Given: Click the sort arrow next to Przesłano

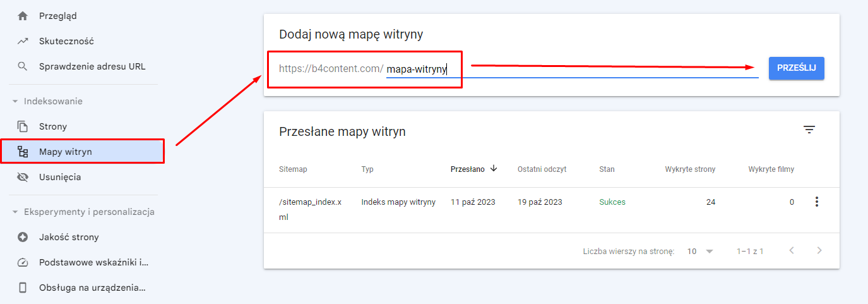Looking at the screenshot, I should tap(494, 169).
